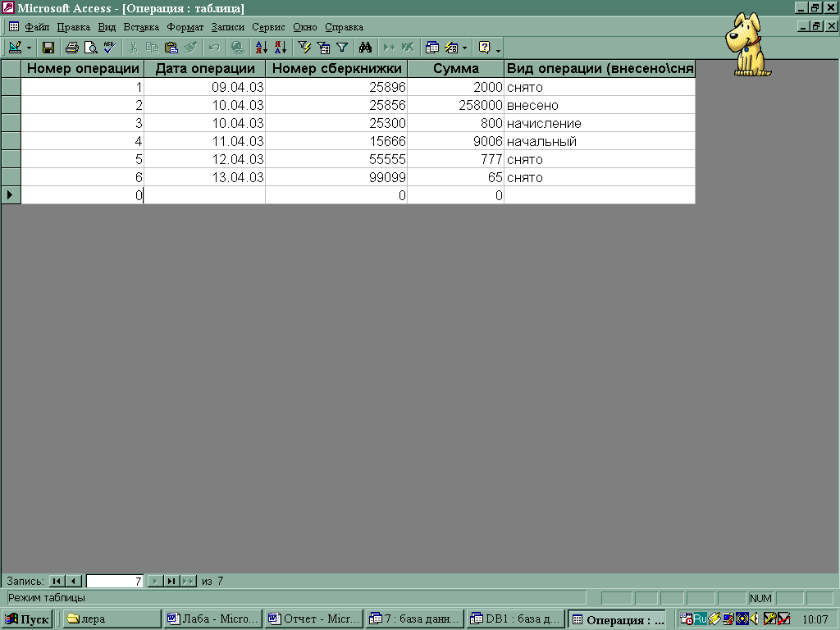Click the Format Painter brush icon

tap(190, 48)
